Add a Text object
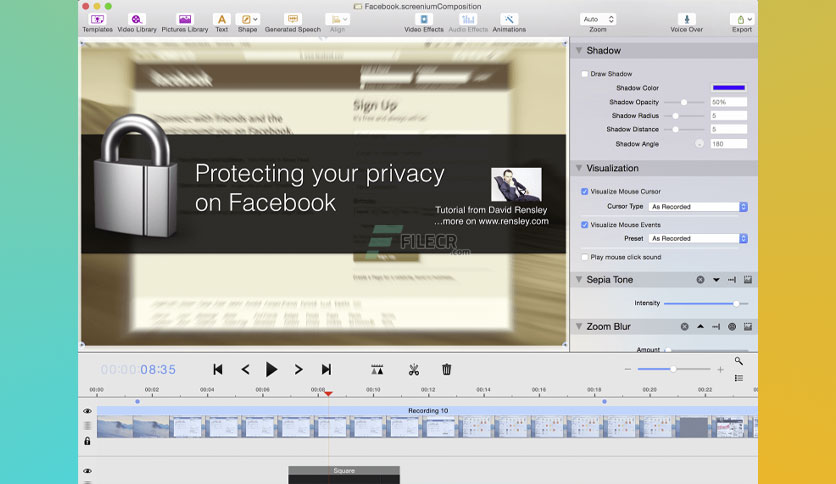This screenshot has height=484, width=836. (x=221, y=23)
